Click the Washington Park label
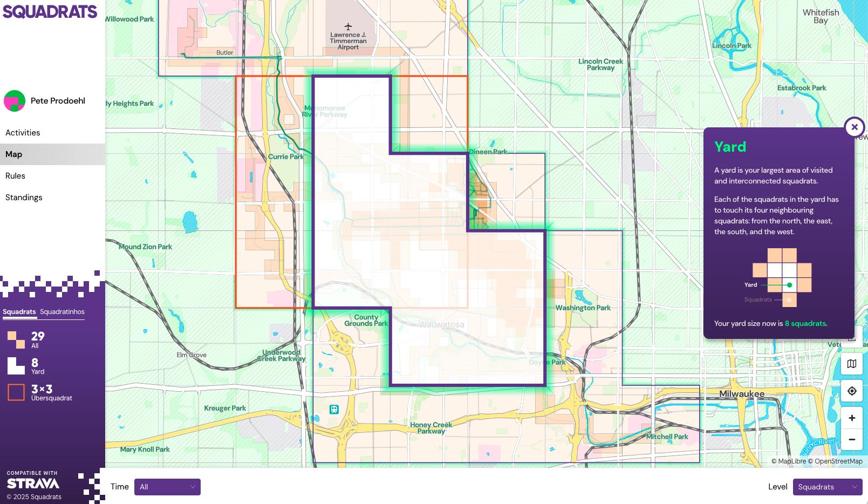 point(583,308)
